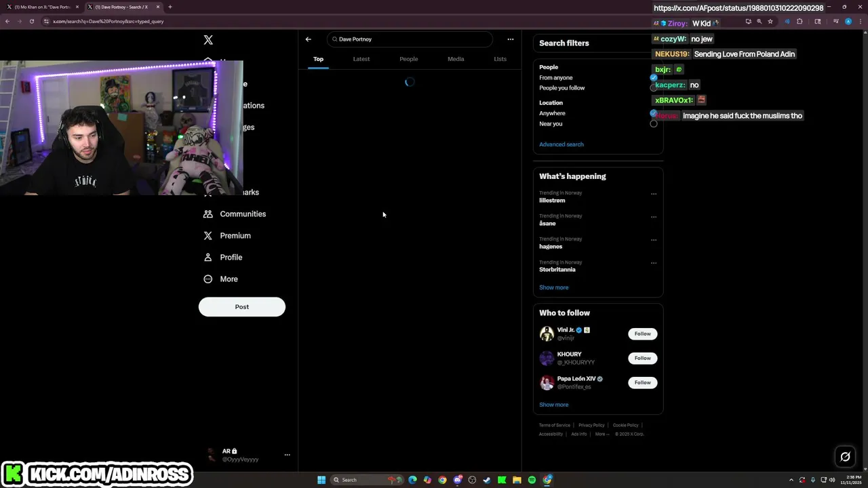Open the Chrome profile avatar
868x488 pixels.
click(848, 21)
